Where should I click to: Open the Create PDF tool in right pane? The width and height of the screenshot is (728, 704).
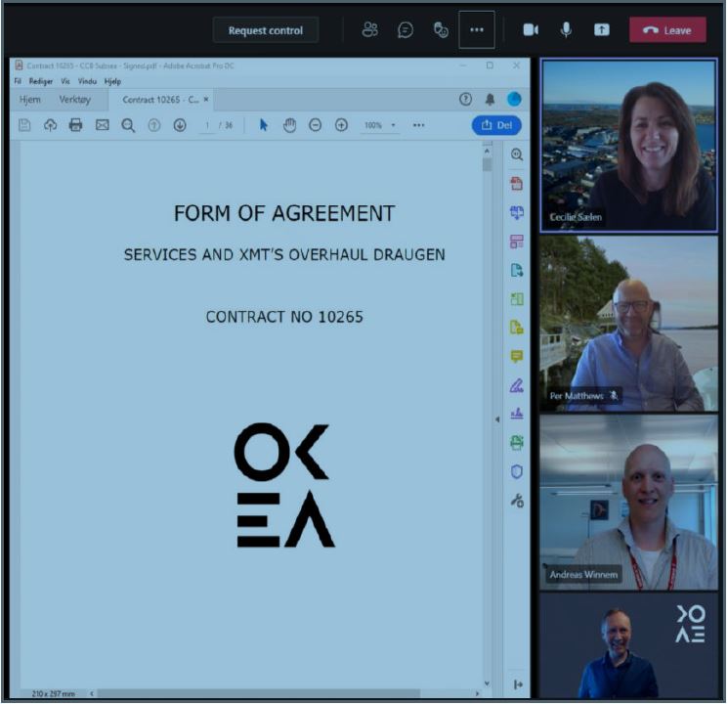point(516,183)
